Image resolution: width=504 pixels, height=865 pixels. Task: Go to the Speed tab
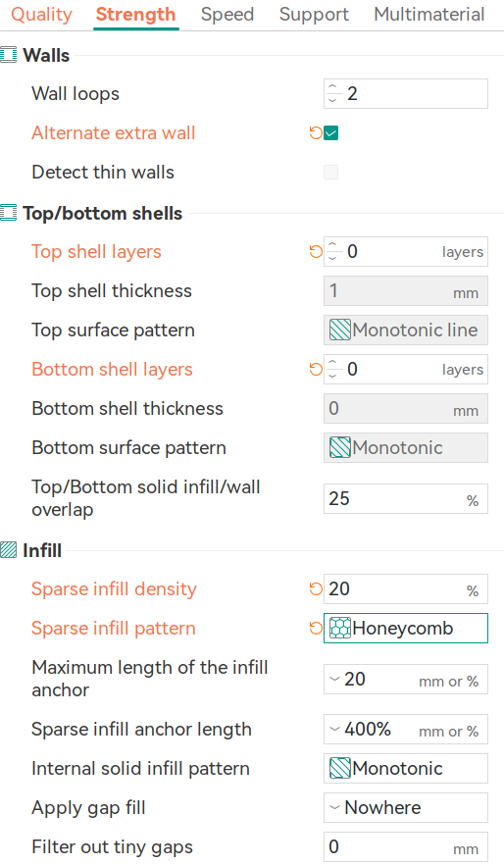tap(227, 15)
